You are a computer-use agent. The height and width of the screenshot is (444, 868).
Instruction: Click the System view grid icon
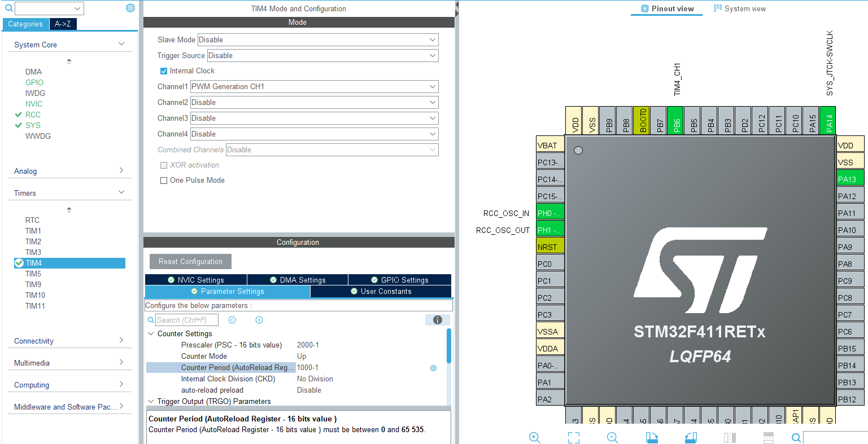[x=718, y=8]
